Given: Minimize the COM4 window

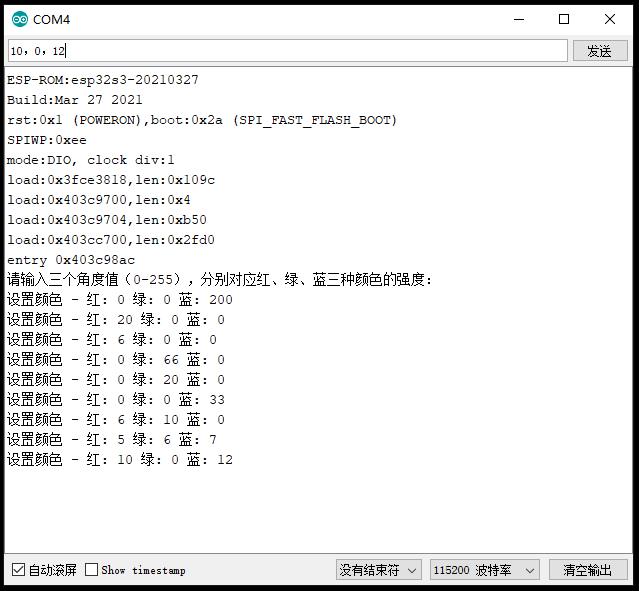Looking at the screenshot, I should pyautogui.click(x=519, y=19).
